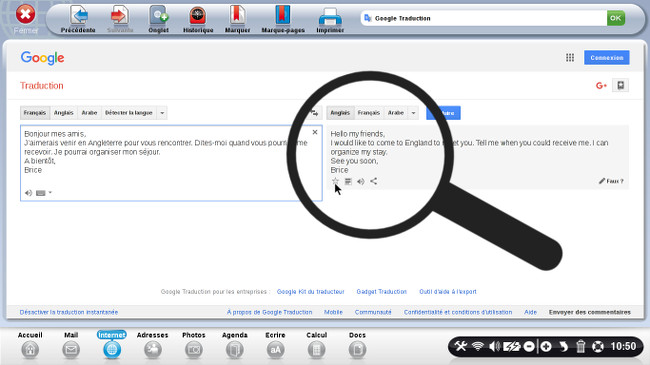Click the volume speaker tray icon
Viewport: 650px width, 365px height.
click(x=494, y=346)
